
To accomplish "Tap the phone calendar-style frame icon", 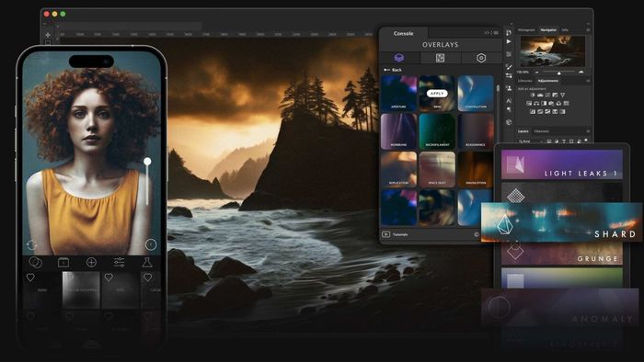I will 63,262.
